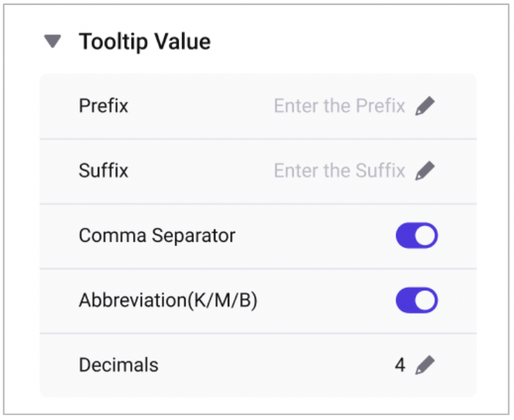Click the pencil icon beside Prefix

pos(425,106)
